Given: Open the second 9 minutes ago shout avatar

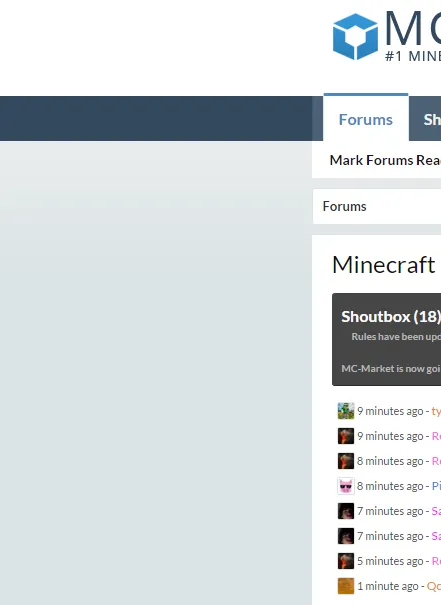Looking at the screenshot, I should 346,436.
